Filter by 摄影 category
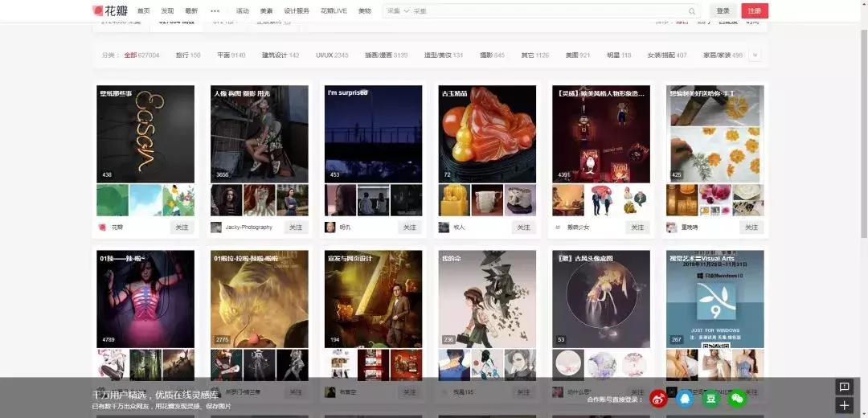The image size is (868, 418). click(492, 55)
